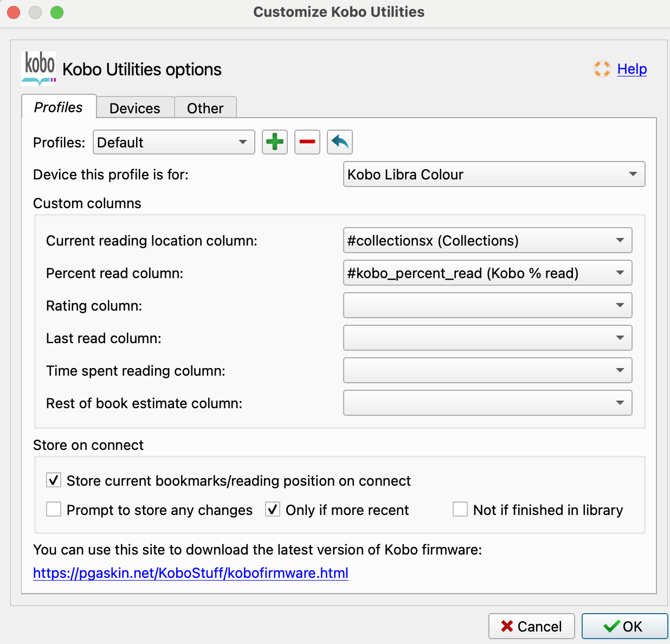Uncheck Only if more recent
Image resolution: width=670 pixels, height=644 pixels.
pyautogui.click(x=273, y=510)
